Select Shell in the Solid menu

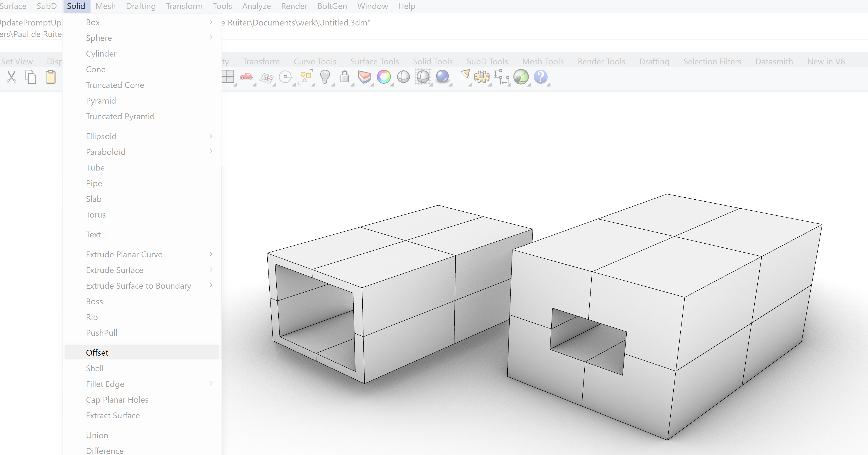pos(95,368)
